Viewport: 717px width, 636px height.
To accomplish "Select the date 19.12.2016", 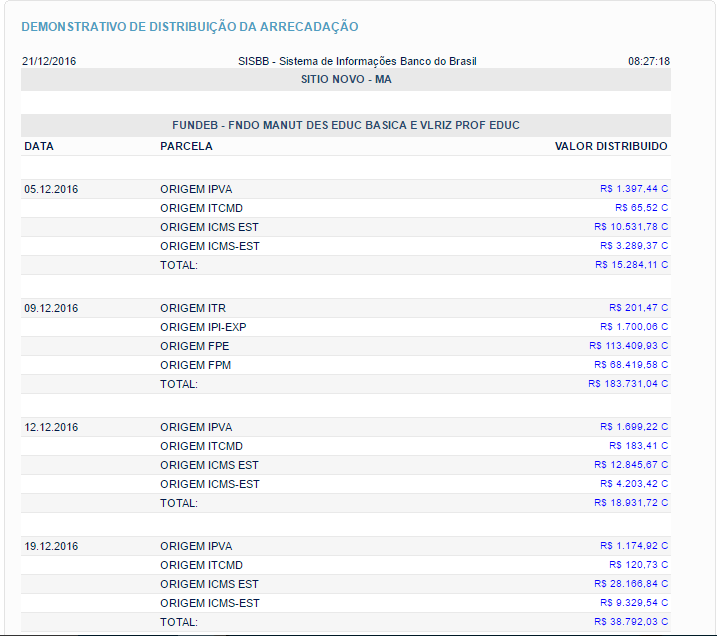I will 51,546.
